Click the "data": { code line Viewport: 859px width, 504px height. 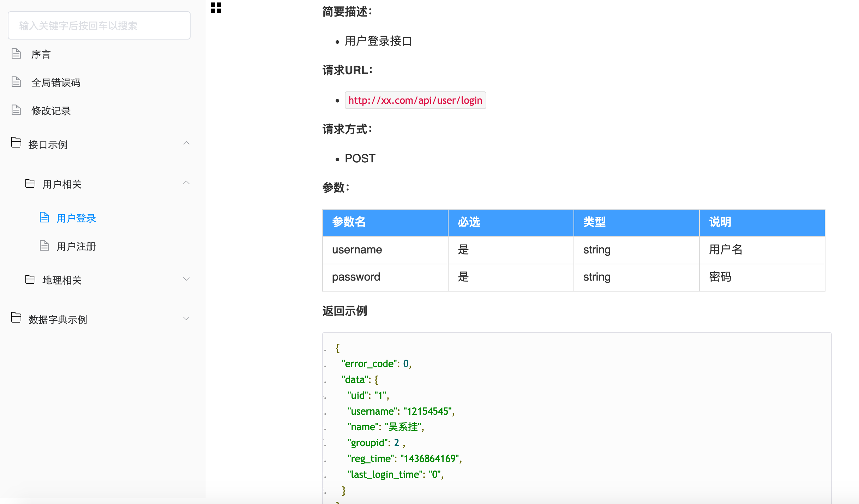360,380
